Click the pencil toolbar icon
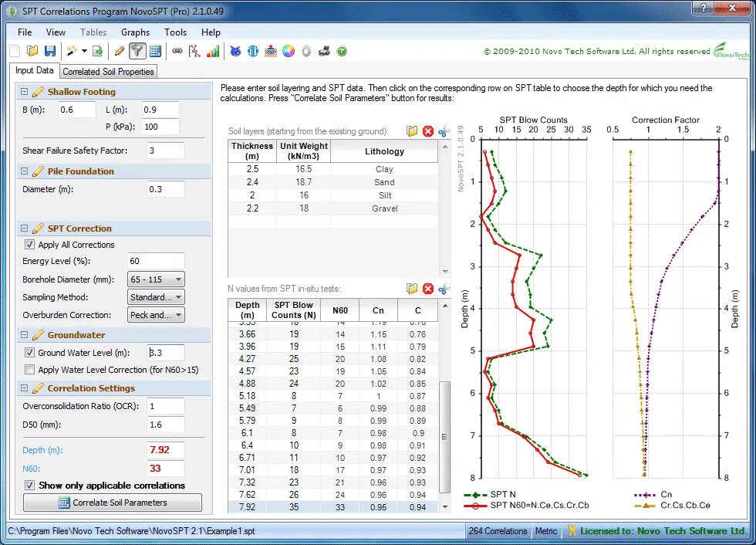The width and height of the screenshot is (756, 545). 120,51
